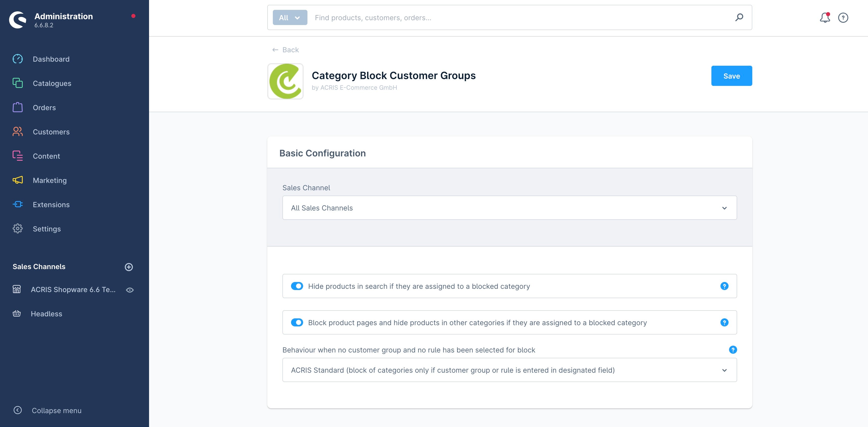Viewport: 868px width, 427px height.
Task: Save the plugin configuration
Action: [732, 76]
